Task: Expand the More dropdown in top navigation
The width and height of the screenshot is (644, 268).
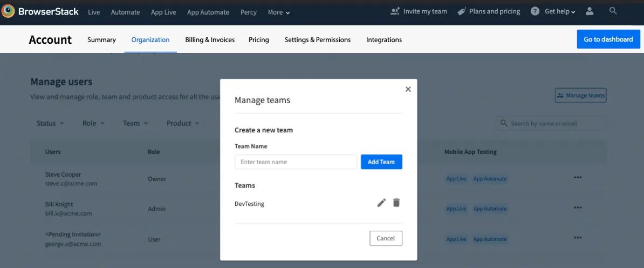Action: pos(278,12)
